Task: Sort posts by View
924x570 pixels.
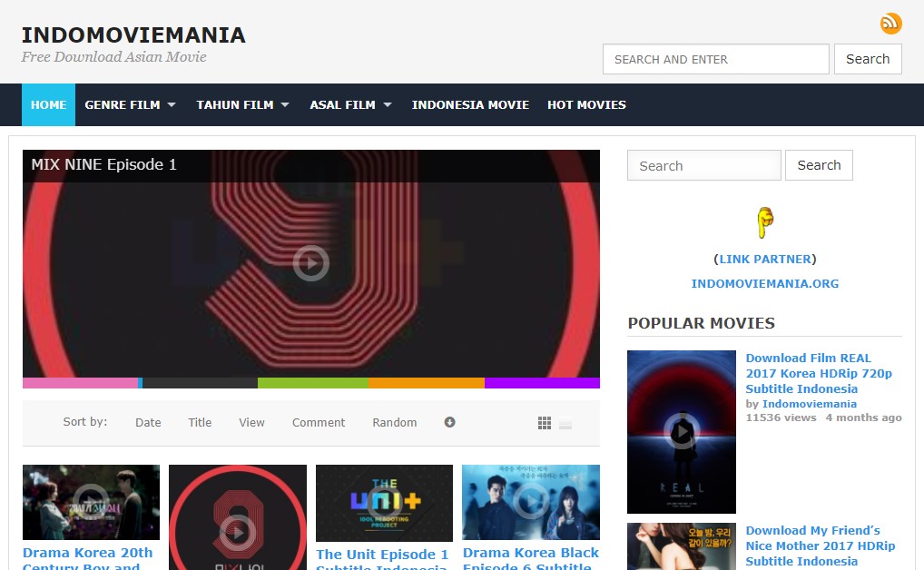Action: (x=251, y=423)
